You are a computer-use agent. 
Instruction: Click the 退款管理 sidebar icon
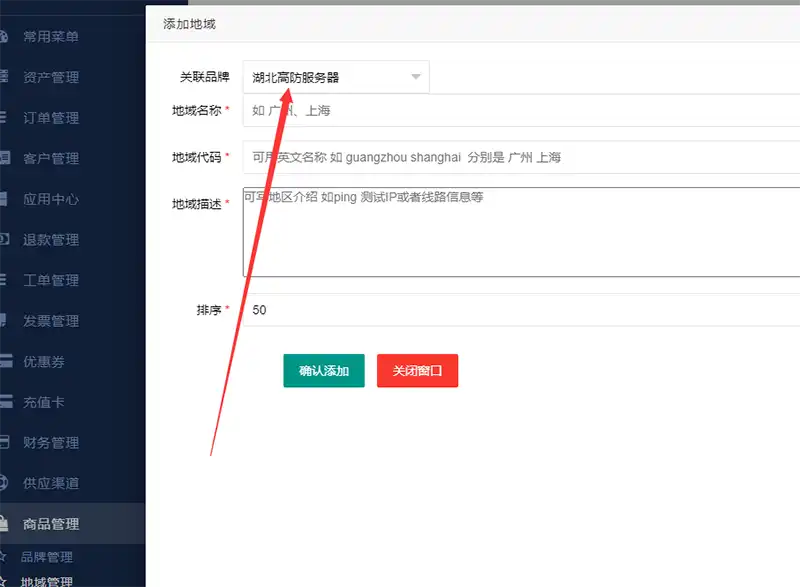point(4,240)
